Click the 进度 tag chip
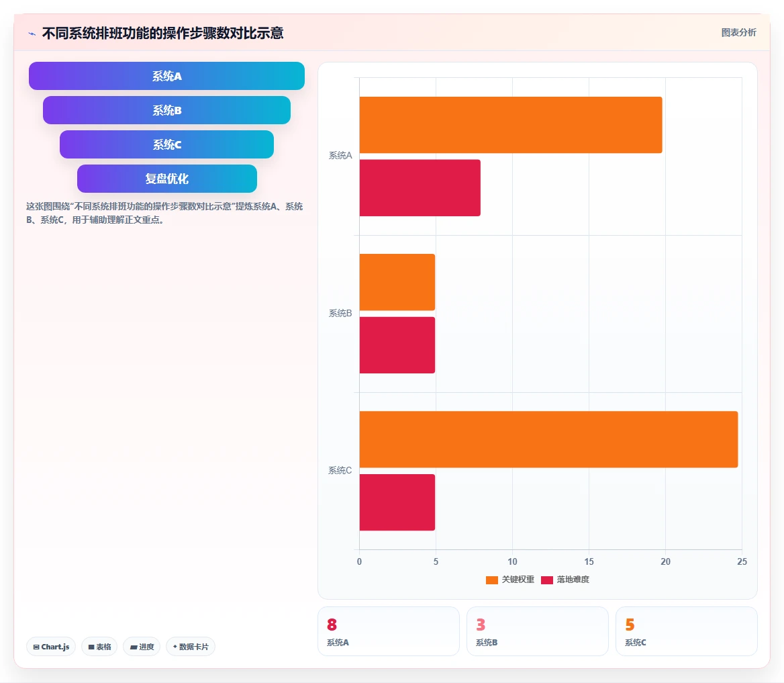This screenshot has width=784, height=683. point(142,647)
